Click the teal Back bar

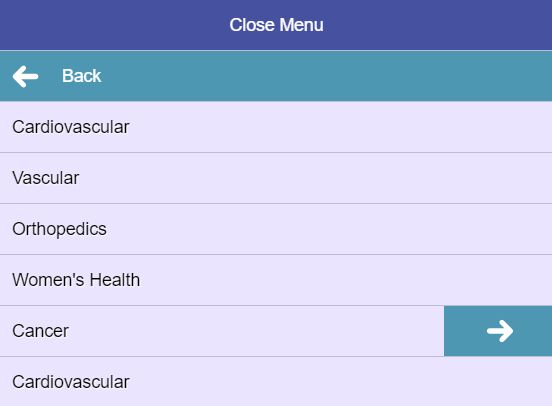point(276,76)
